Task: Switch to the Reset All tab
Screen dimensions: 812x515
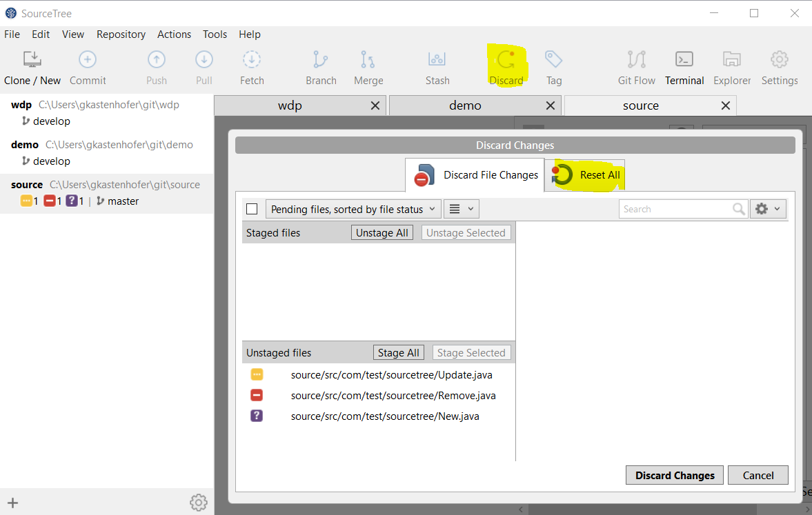Action: (x=585, y=175)
